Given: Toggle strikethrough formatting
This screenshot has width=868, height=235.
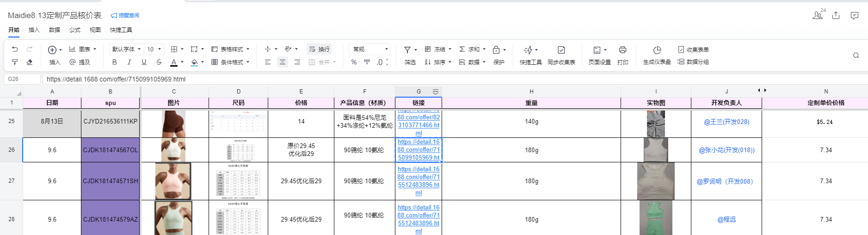Looking at the screenshot, I should [159, 62].
